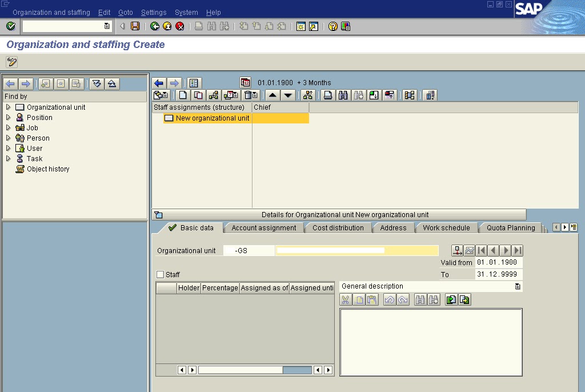
Task: Click the next record arrow beside organizational unit
Action: pos(506,250)
